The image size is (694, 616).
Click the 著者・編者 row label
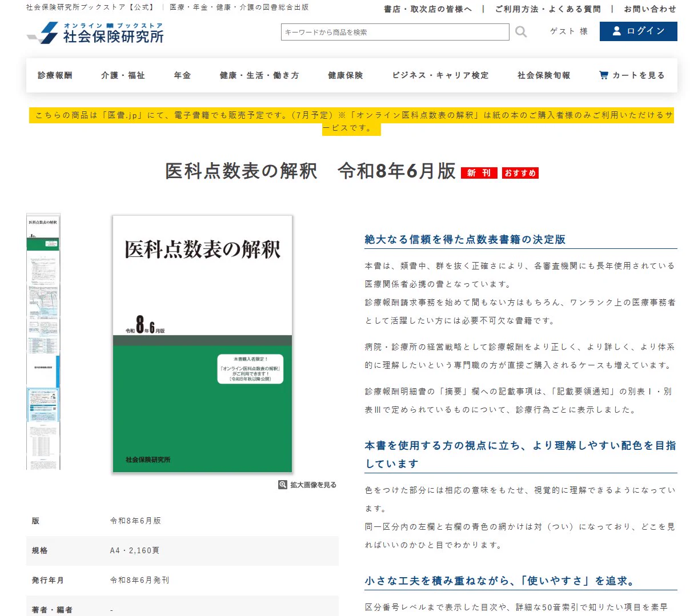[52, 610]
